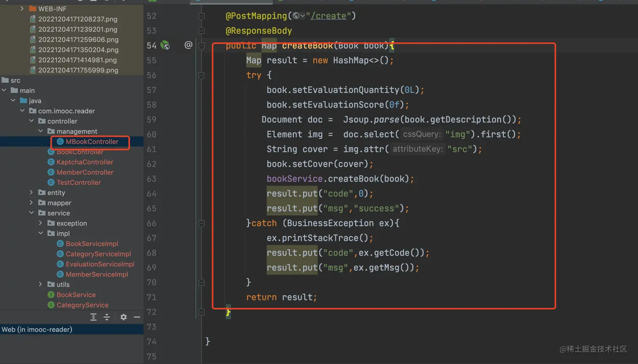Hide tool window with minus icon
Viewport: 638px width, 364px height.
(137, 317)
